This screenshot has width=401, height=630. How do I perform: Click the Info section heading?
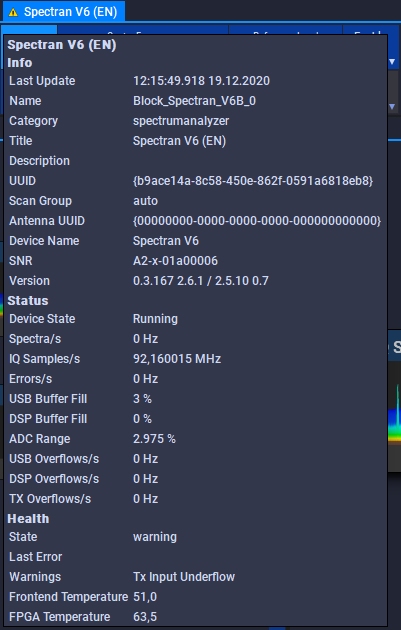20,63
